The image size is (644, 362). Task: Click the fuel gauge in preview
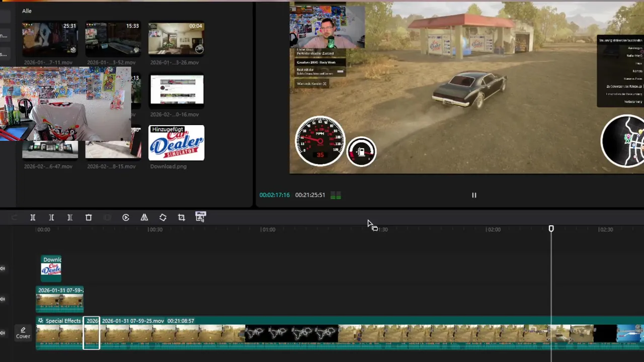click(361, 151)
